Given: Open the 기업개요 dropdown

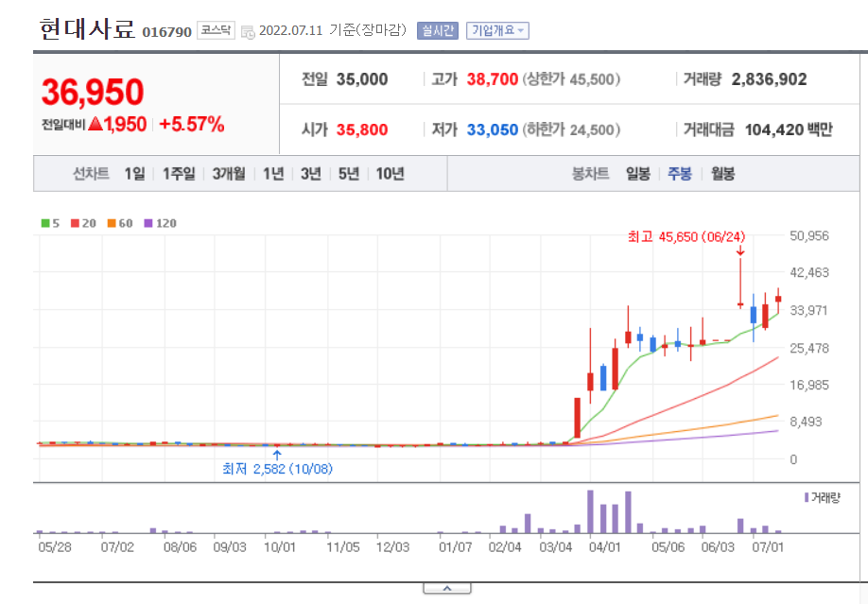Looking at the screenshot, I should pyautogui.click(x=497, y=30).
